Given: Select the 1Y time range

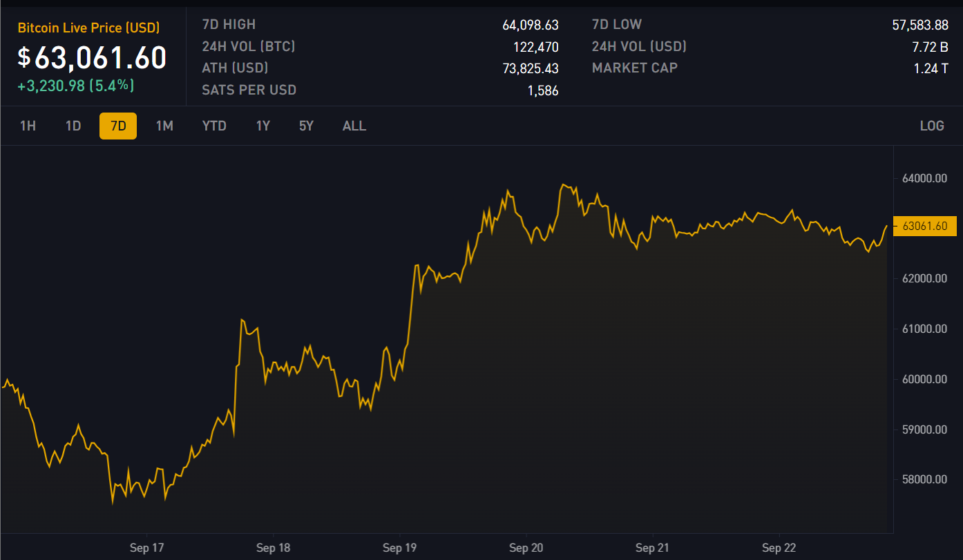Looking at the screenshot, I should (263, 126).
